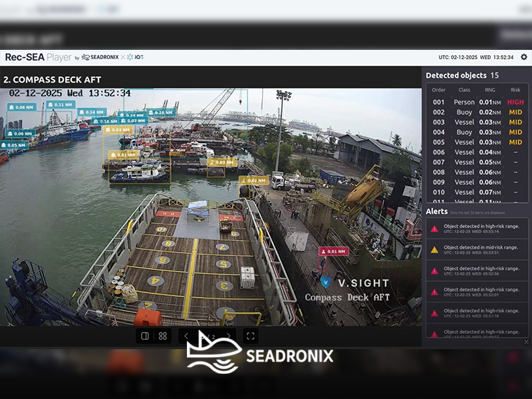Click the Risk column header

(x=515, y=90)
